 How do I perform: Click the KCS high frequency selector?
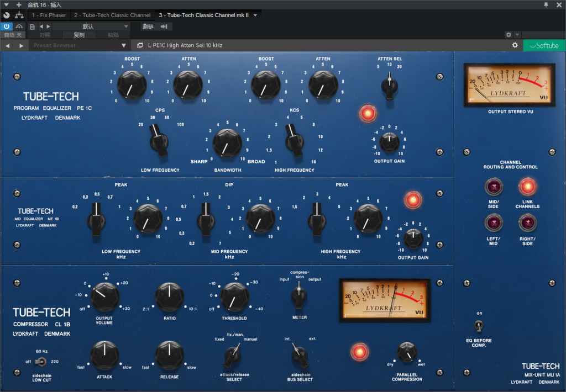click(x=294, y=140)
